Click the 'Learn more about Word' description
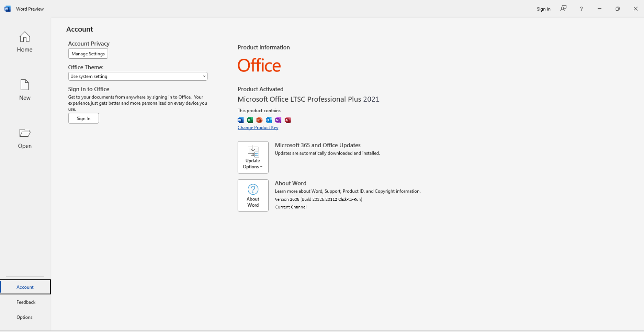The width and height of the screenshot is (644, 332). coord(348,191)
